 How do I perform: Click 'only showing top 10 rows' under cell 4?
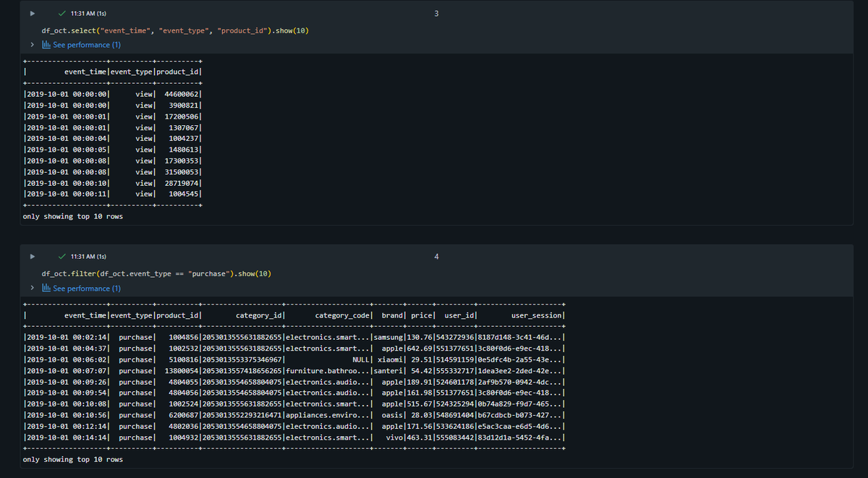tap(73, 459)
